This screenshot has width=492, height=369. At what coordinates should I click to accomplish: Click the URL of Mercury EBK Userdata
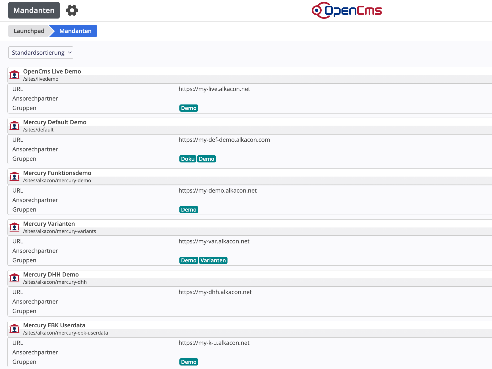[x=214, y=343]
